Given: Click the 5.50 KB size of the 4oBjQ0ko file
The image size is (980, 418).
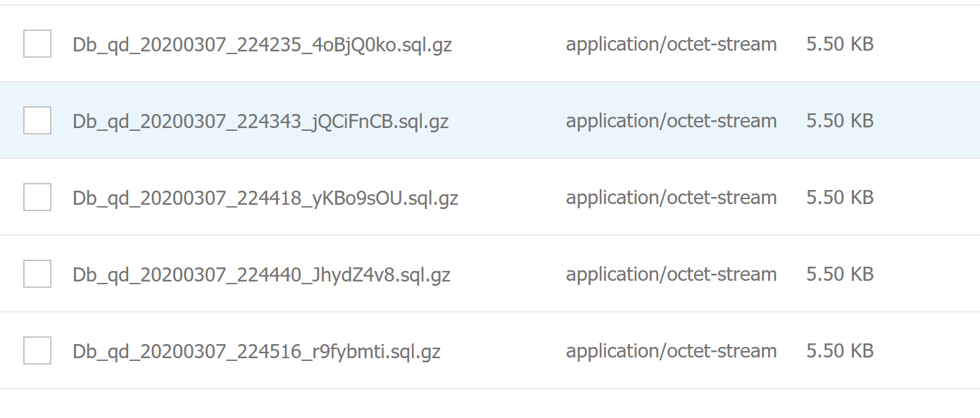Looking at the screenshot, I should [x=840, y=44].
